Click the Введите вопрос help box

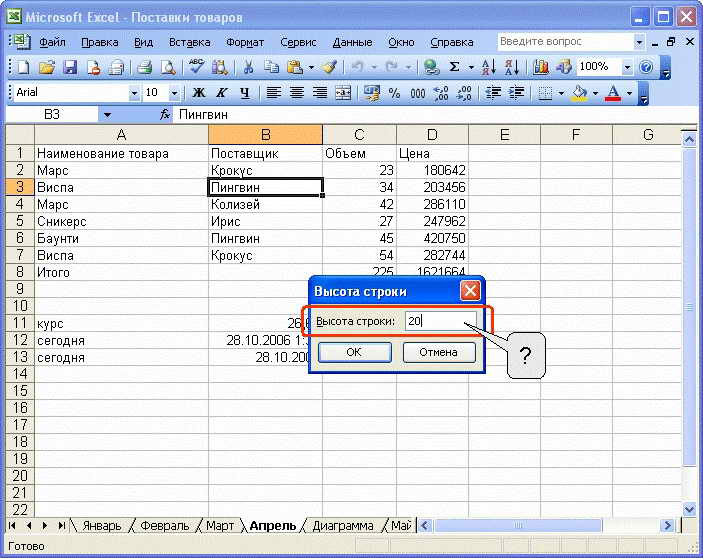click(x=565, y=42)
